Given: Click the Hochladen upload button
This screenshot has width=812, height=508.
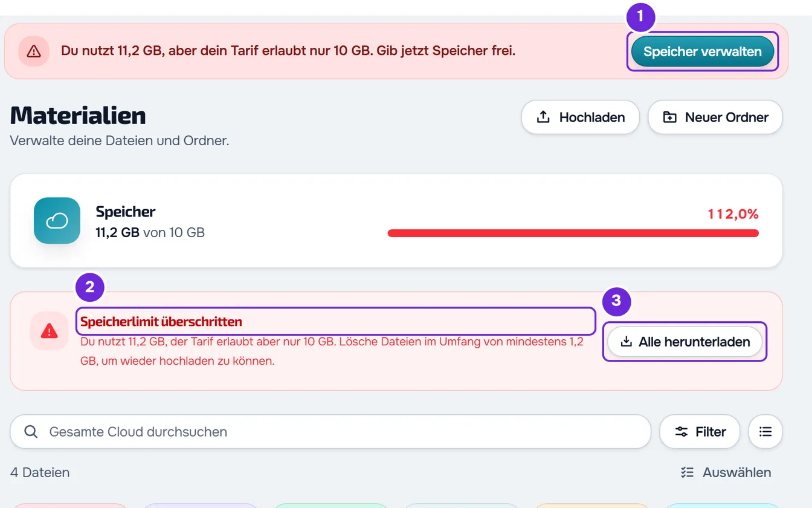Looking at the screenshot, I should [x=580, y=117].
